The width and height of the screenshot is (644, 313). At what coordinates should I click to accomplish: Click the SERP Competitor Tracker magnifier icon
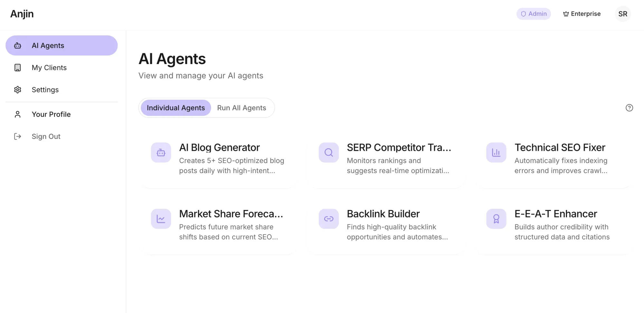pos(328,152)
